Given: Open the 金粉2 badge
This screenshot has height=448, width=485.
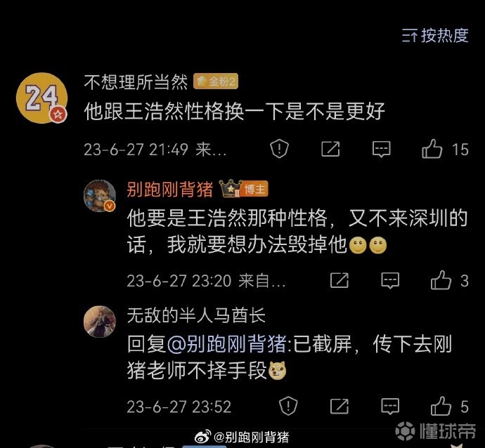Looking at the screenshot, I should pyautogui.click(x=216, y=81).
